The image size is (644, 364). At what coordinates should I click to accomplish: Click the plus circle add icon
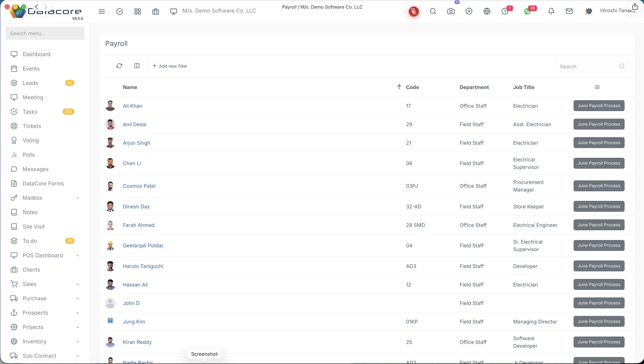coord(469,11)
